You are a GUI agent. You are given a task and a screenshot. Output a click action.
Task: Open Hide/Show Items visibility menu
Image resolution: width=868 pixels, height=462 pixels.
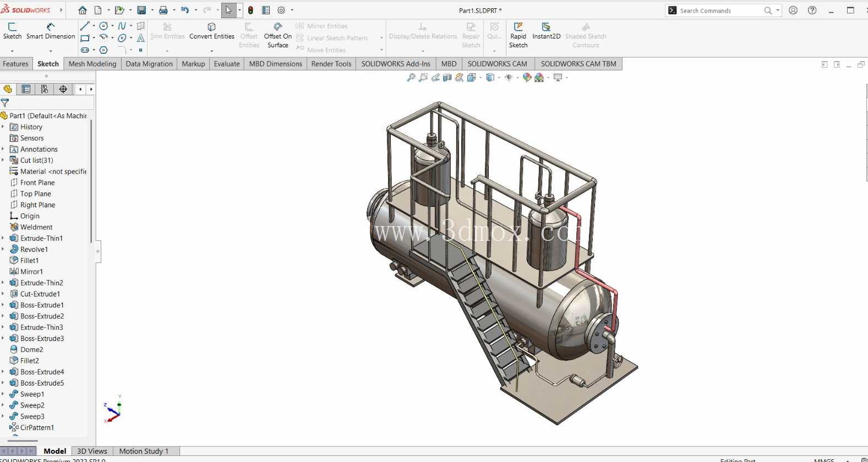click(x=509, y=78)
